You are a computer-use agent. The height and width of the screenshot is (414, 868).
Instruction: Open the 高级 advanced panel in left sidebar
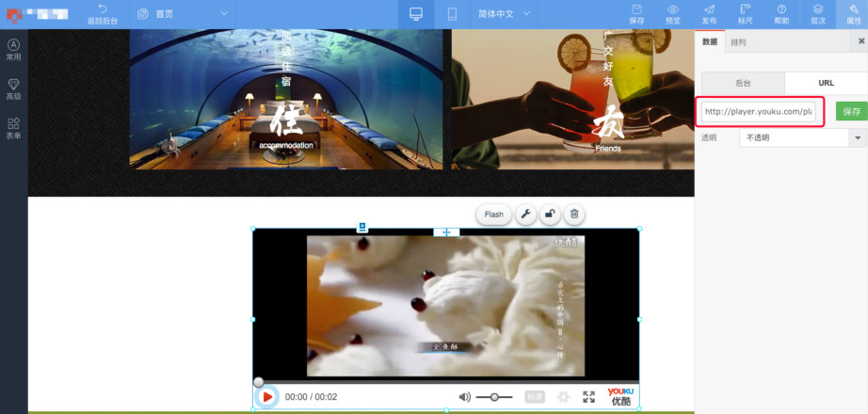coord(13,88)
